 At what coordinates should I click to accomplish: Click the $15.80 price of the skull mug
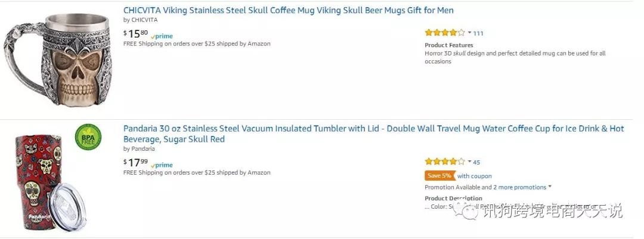136,34
